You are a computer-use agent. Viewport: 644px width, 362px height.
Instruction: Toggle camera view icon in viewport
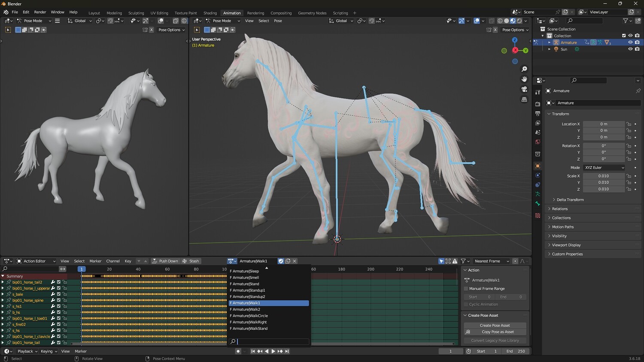pos(524,89)
